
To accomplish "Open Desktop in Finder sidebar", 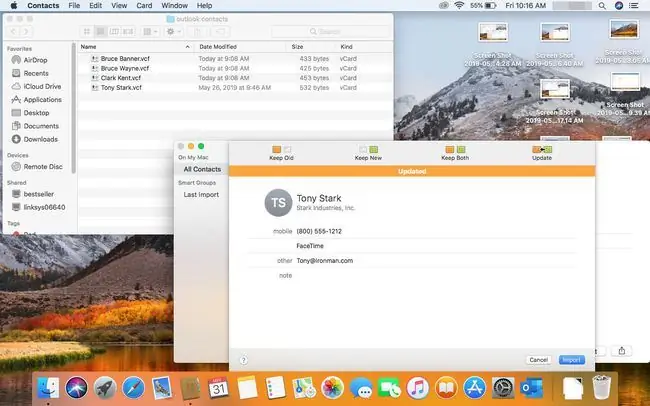I will click(x=36, y=113).
